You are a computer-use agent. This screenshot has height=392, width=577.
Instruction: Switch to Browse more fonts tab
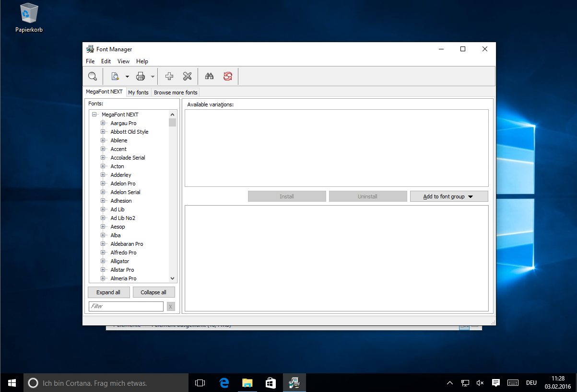coord(176,92)
